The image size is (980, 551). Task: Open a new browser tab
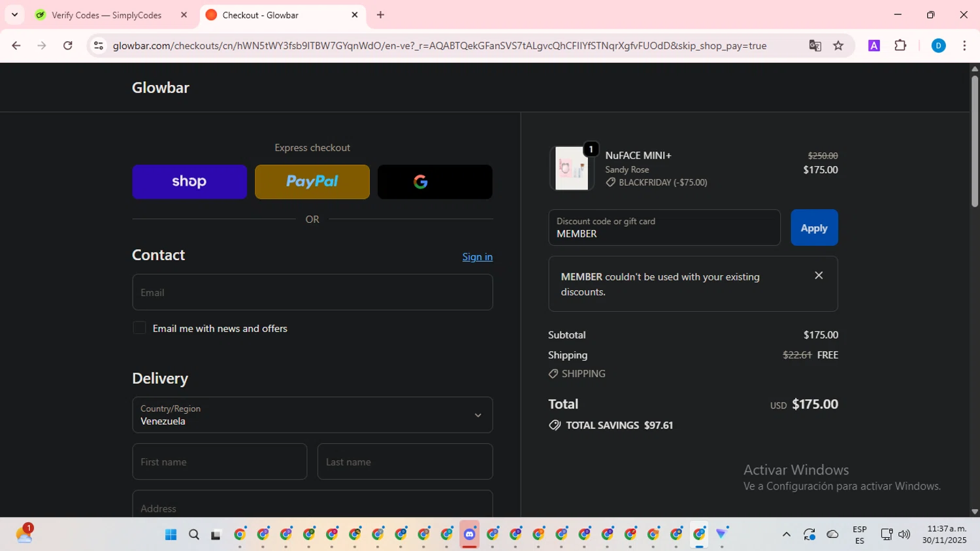tap(380, 15)
